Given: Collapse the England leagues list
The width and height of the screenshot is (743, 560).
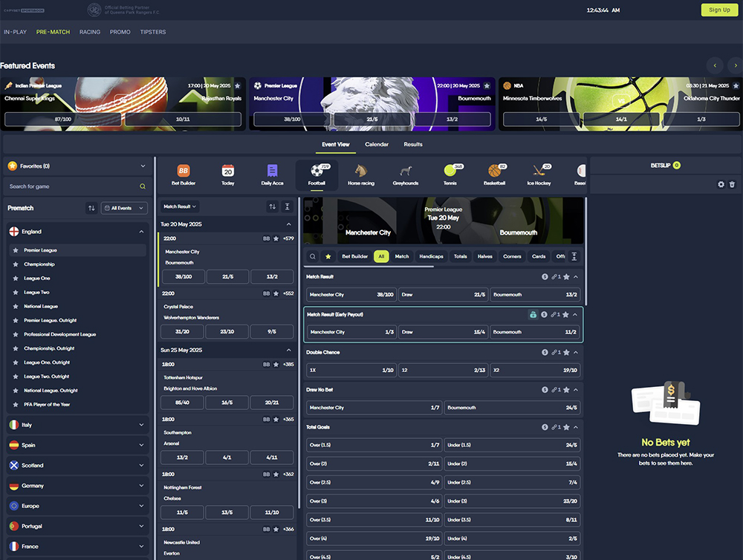Looking at the screenshot, I should pos(141,232).
